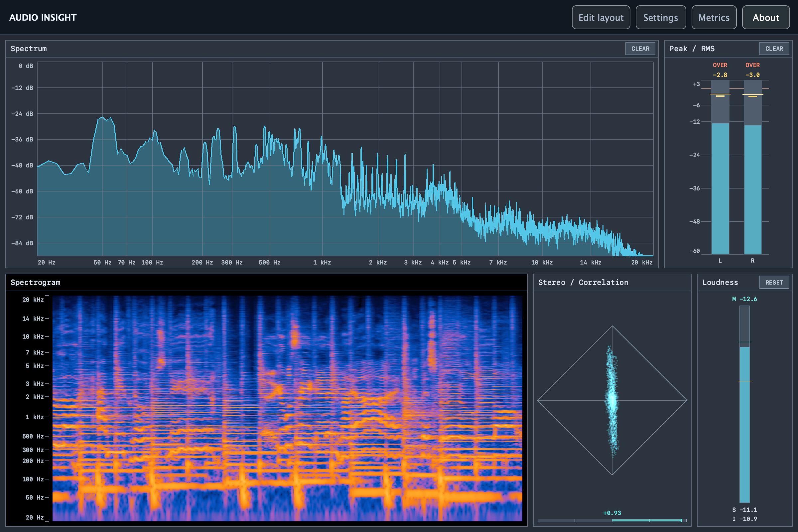
Task: Click the 3 kHz spectrogram axis label
Action: tap(35, 383)
